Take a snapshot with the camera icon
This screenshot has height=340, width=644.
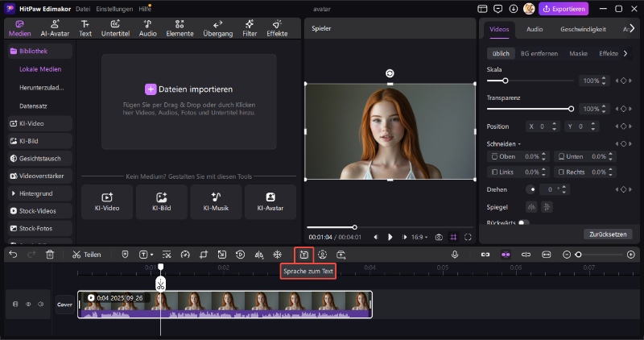coord(439,237)
